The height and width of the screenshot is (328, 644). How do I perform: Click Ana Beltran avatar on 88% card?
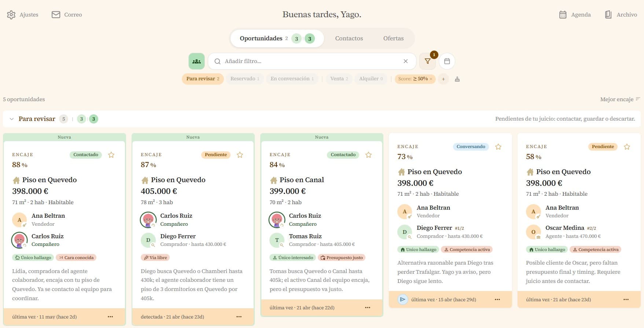click(19, 220)
